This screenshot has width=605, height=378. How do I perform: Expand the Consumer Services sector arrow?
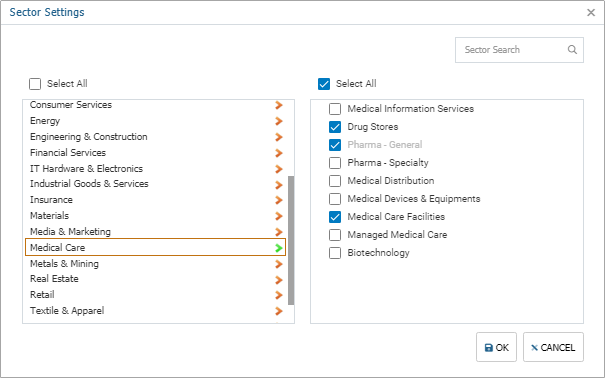pyautogui.click(x=279, y=105)
